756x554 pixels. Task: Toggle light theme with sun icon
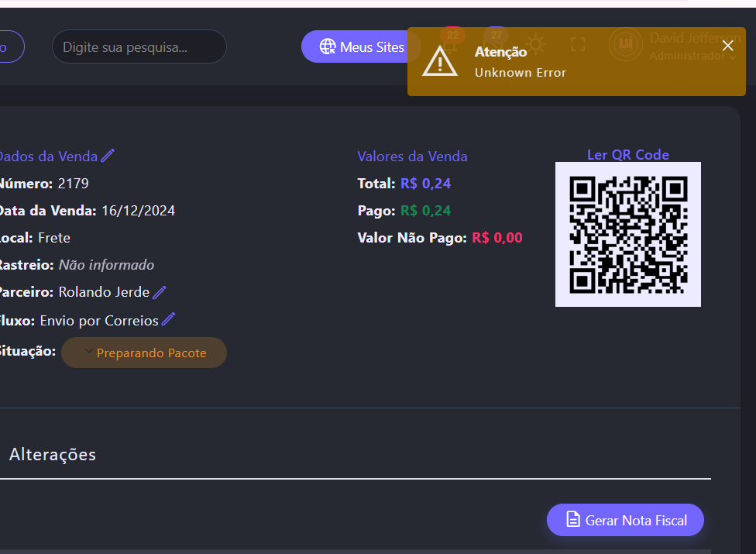(x=535, y=44)
